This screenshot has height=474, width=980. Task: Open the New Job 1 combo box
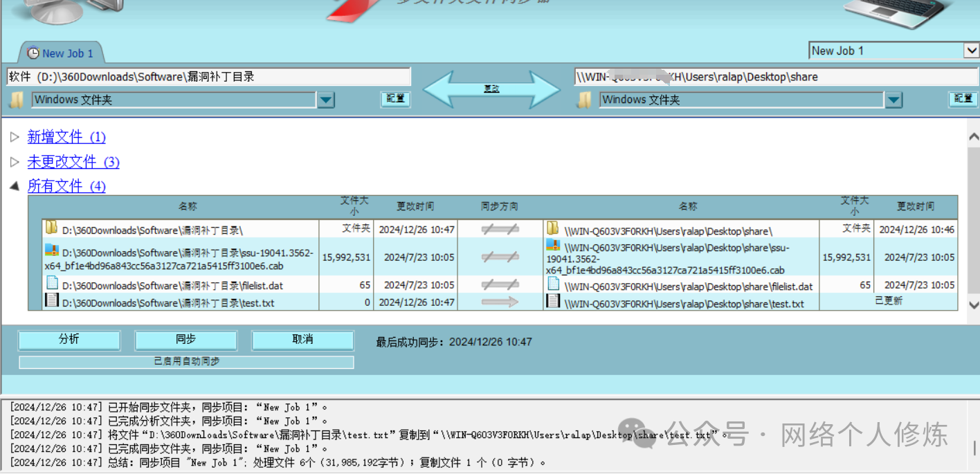[970, 51]
